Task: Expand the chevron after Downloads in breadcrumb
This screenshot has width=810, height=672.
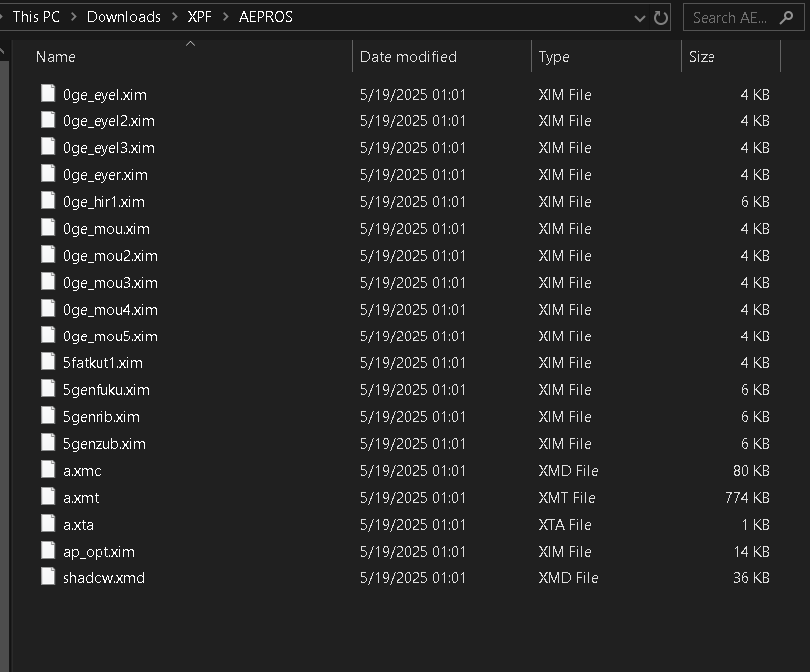Action: (x=174, y=17)
